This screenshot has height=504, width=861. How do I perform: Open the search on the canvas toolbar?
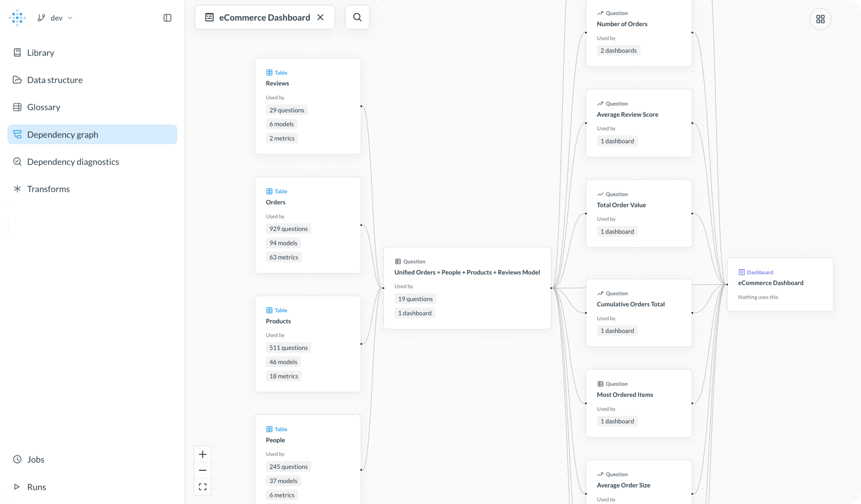pos(357,17)
